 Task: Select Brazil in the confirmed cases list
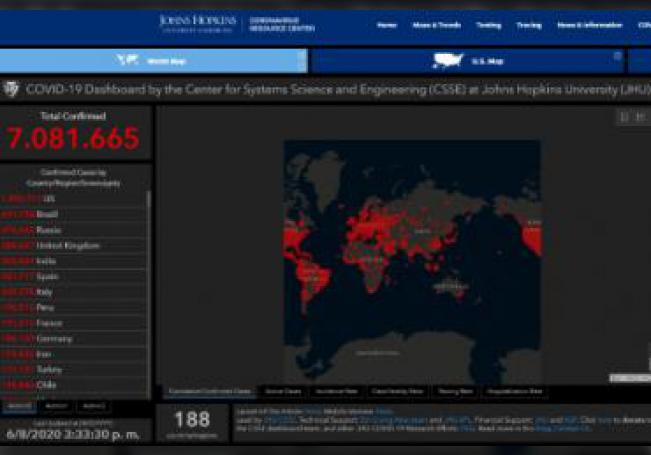[x=48, y=214]
